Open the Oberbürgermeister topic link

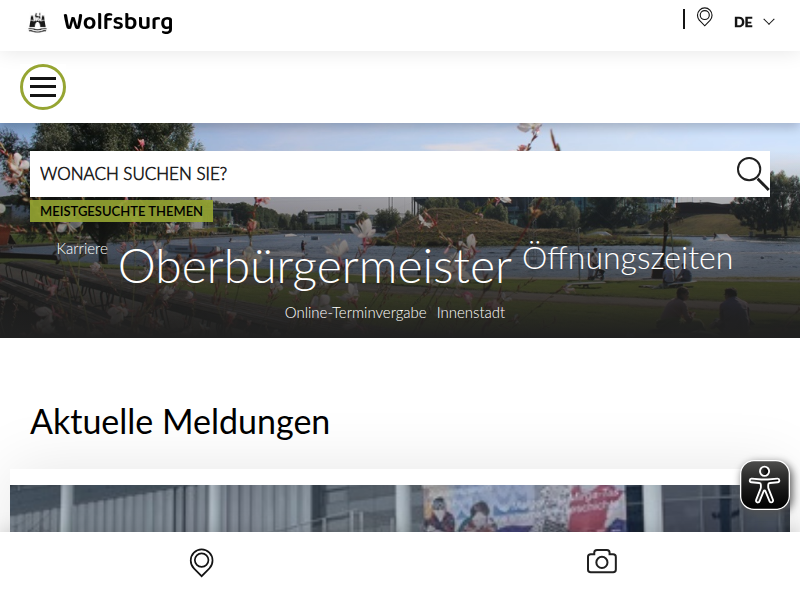coord(315,267)
